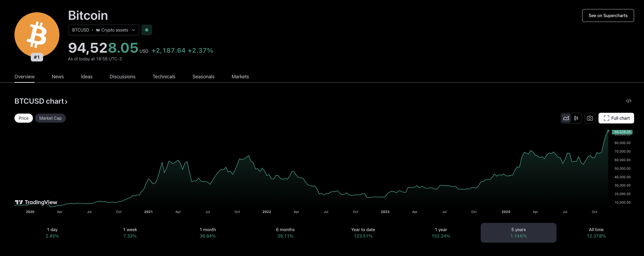Select 6 months time range
Image resolution: width=644 pixels, height=256 pixels.
[x=285, y=233]
